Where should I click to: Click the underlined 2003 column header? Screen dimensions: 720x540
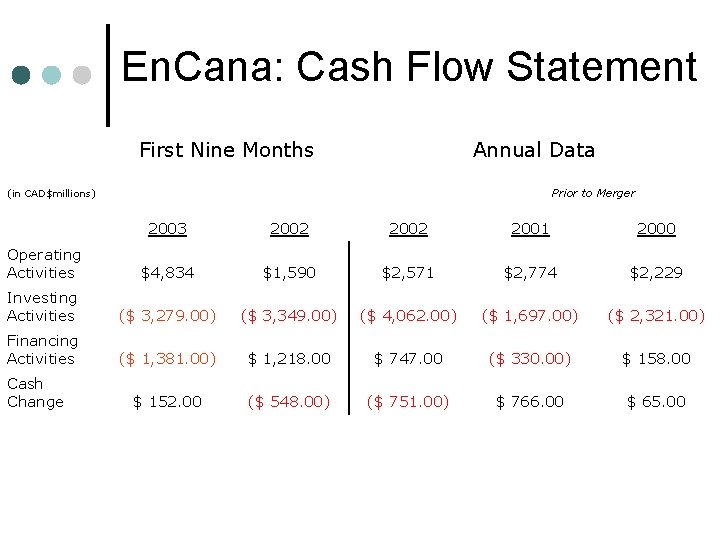coord(167,229)
